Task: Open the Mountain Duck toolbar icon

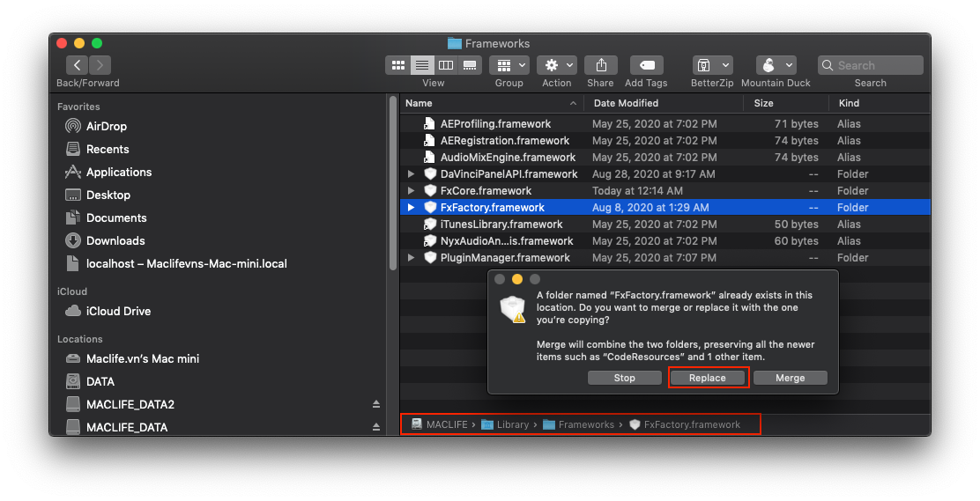Action: (776, 65)
